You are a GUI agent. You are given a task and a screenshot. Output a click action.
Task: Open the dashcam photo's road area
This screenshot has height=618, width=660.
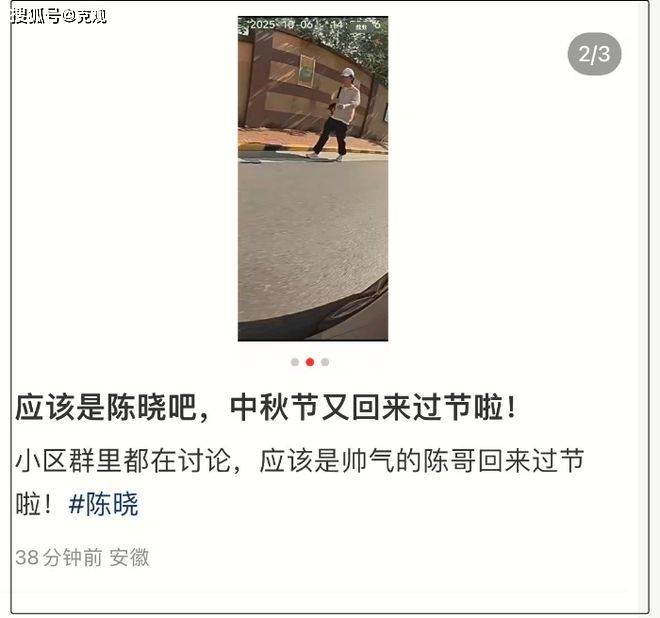point(313,227)
